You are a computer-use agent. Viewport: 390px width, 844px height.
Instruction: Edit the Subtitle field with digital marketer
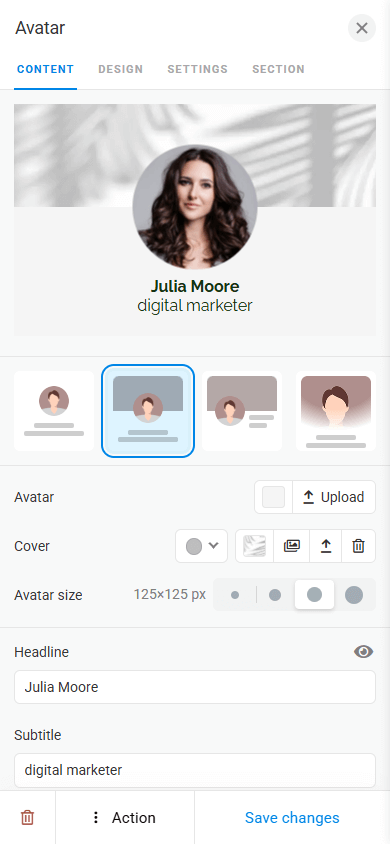point(195,770)
